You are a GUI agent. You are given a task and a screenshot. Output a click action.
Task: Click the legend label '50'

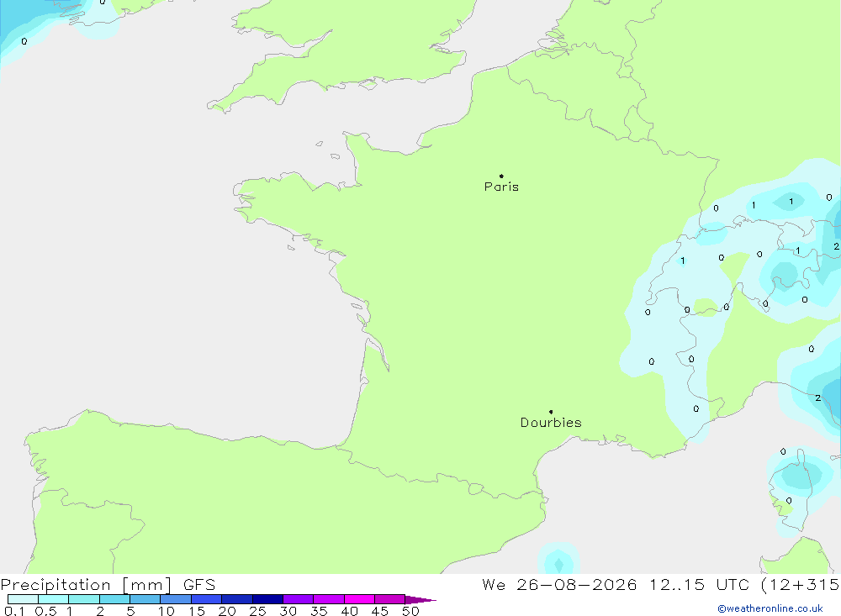pyautogui.click(x=410, y=611)
